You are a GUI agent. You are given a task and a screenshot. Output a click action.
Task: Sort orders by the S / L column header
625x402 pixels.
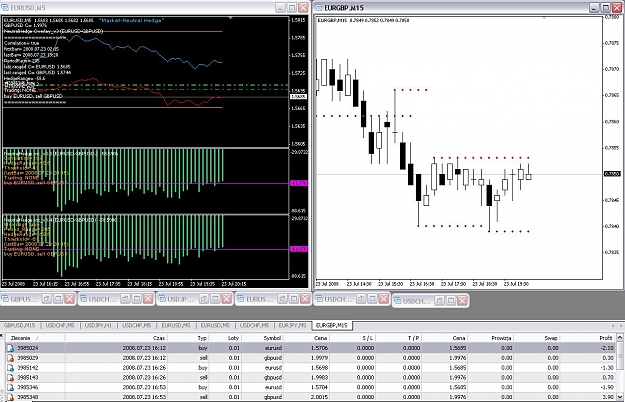352,338
